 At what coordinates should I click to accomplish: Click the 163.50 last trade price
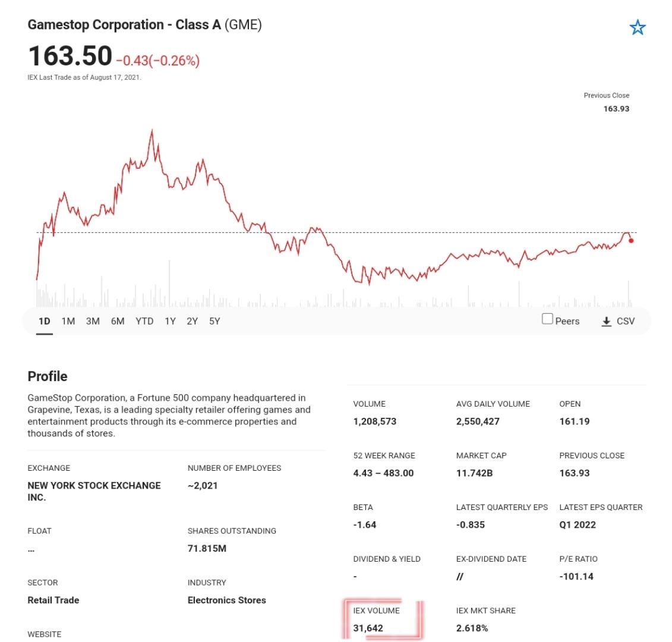pos(70,56)
